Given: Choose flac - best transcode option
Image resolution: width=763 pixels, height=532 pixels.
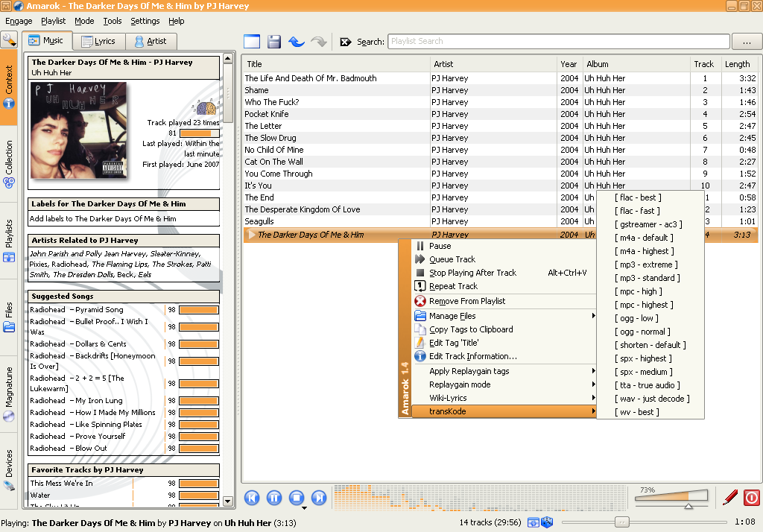Looking at the screenshot, I should coord(650,197).
